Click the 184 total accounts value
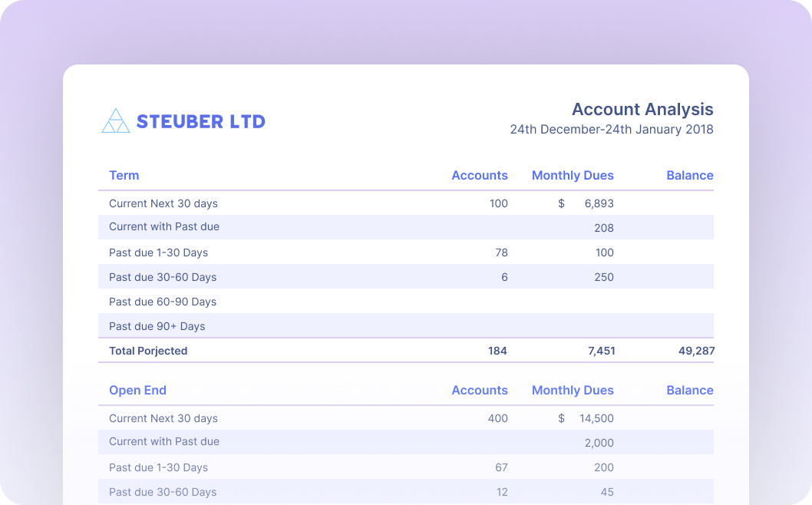This screenshot has width=812, height=505. click(497, 351)
